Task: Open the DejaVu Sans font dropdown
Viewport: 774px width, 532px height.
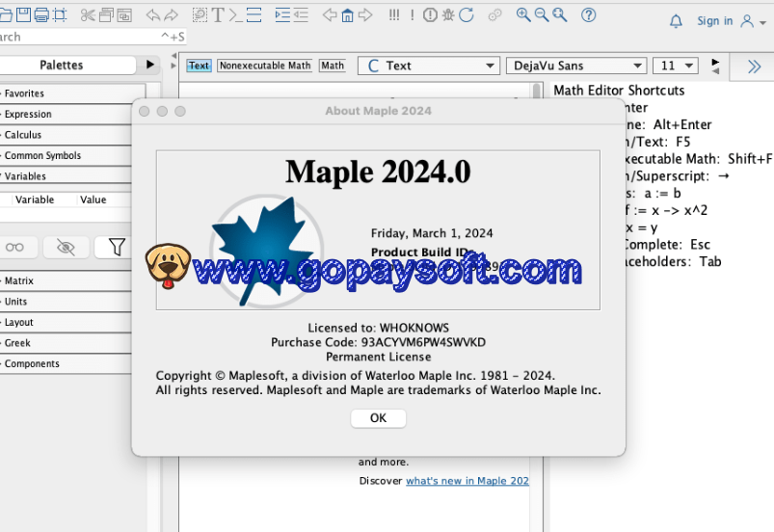Action: pos(576,66)
